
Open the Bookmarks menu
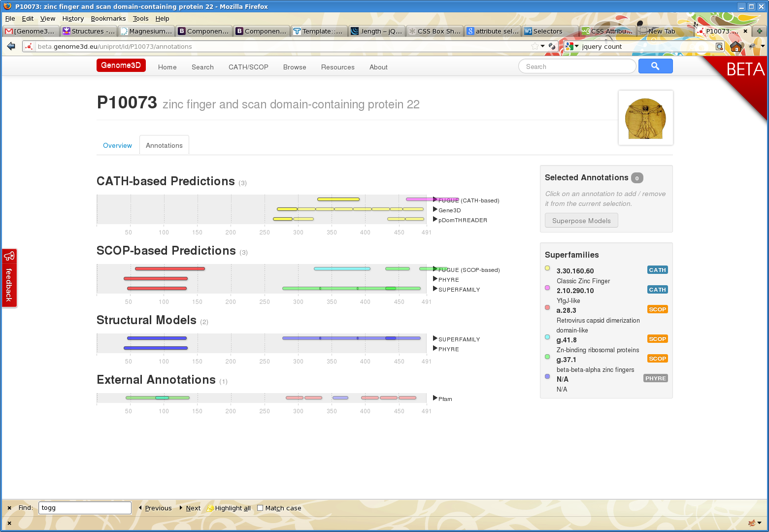pyautogui.click(x=108, y=18)
